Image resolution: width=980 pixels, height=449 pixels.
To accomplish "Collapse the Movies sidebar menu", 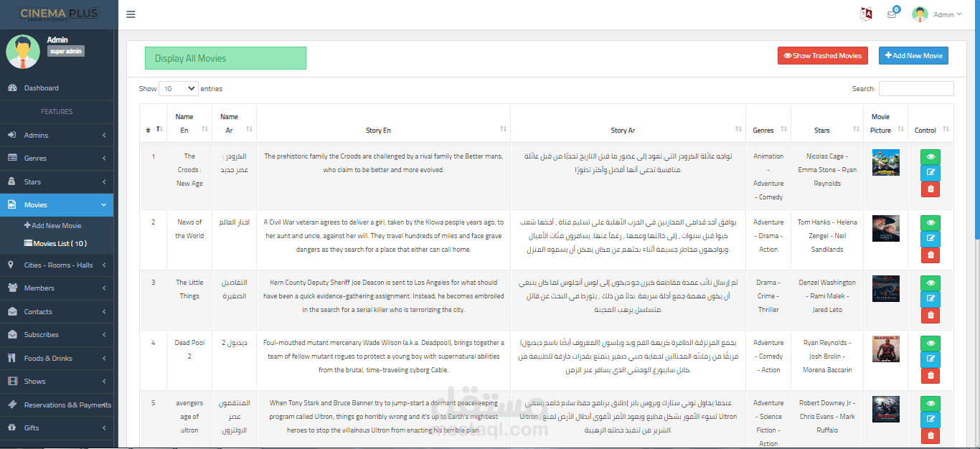I will click(57, 205).
